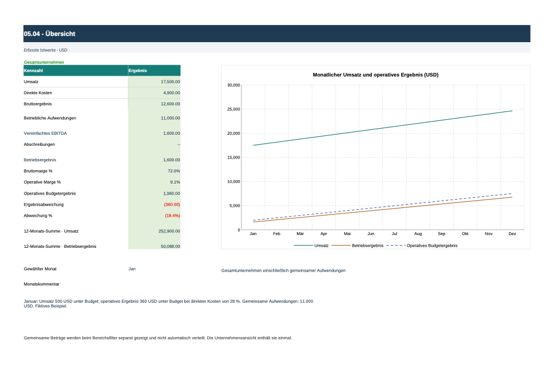Select the Umsatz value 17,500.00
Image resolution: width=555 pixels, height=392 pixels.
(170, 82)
